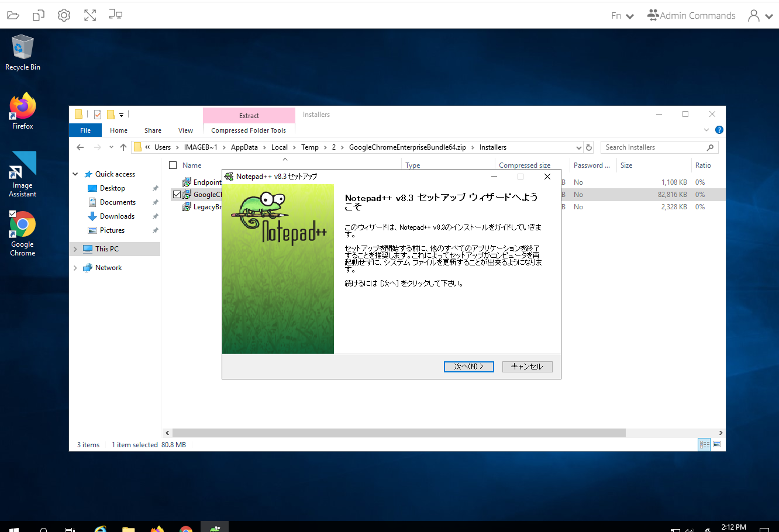Open Customize Quick Access Toolbar dropdown
779x532 pixels.
[122, 115]
